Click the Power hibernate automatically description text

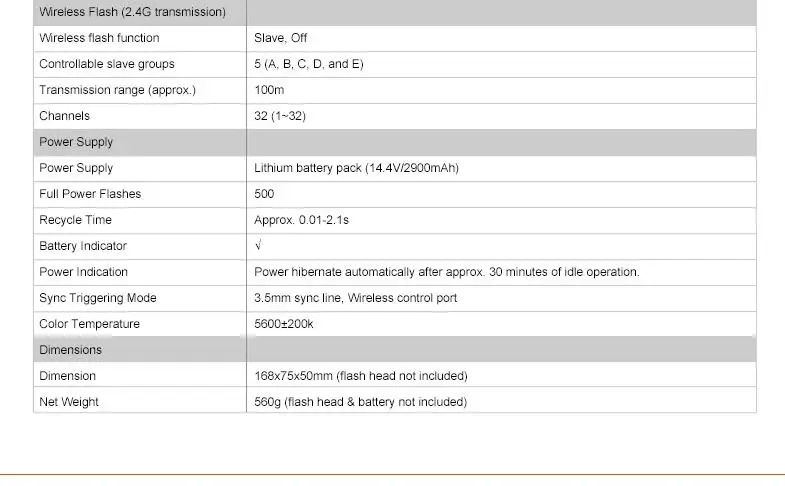click(x=447, y=272)
